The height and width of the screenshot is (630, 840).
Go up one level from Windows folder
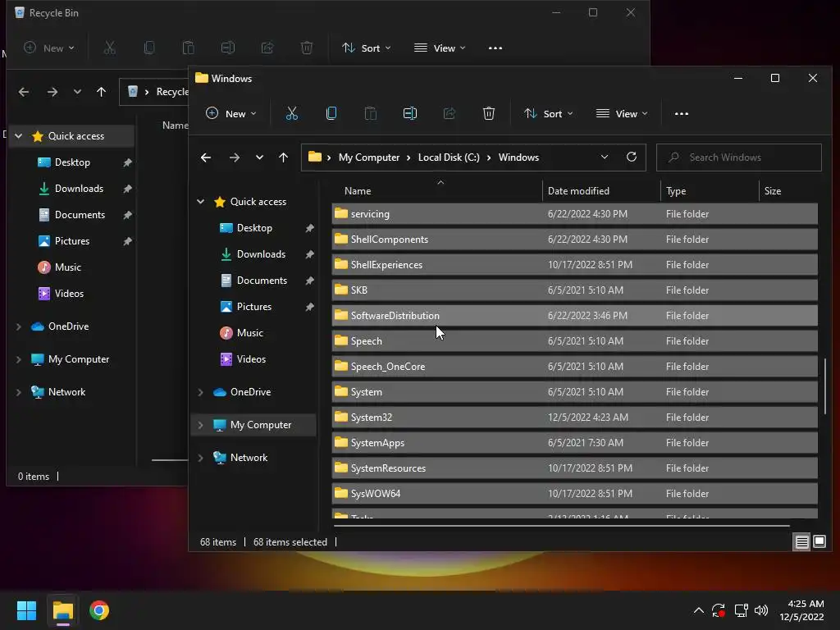[283, 157]
